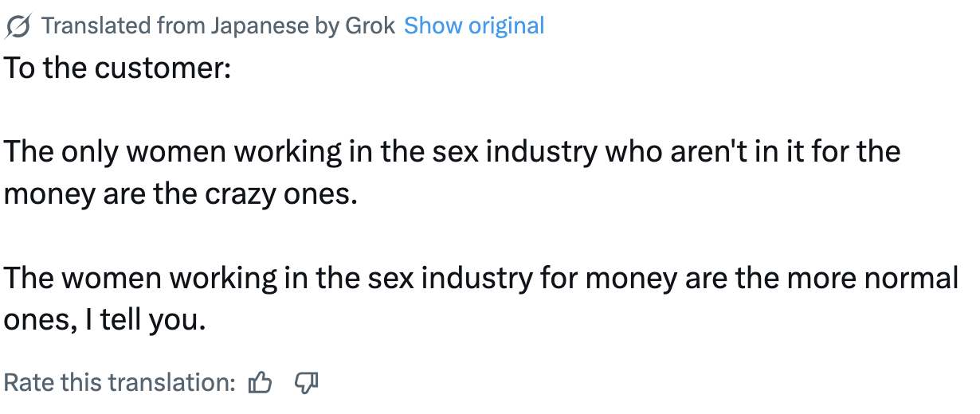The image size is (980, 414).
Task: Click the "Rate this translation:" label
Action: pos(120,383)
